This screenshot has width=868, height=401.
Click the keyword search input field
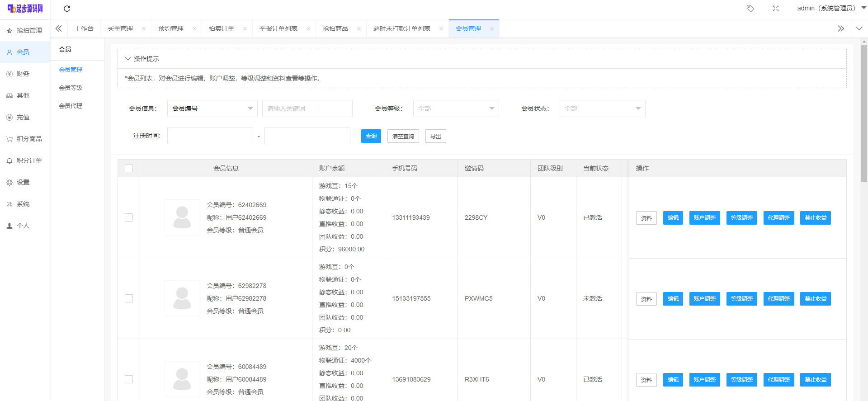[x=307, y=109]
